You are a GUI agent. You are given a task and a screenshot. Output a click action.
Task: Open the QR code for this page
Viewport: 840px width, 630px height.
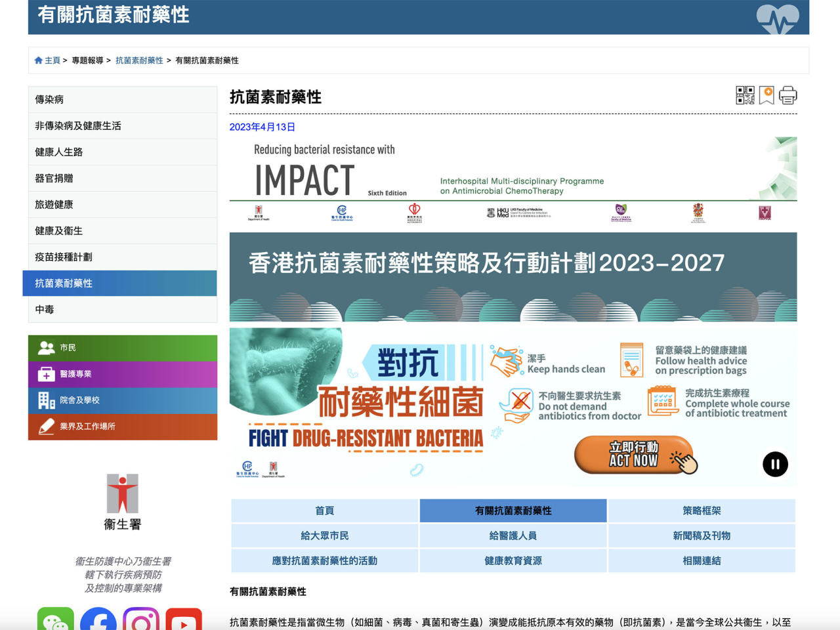coord(744,95)
